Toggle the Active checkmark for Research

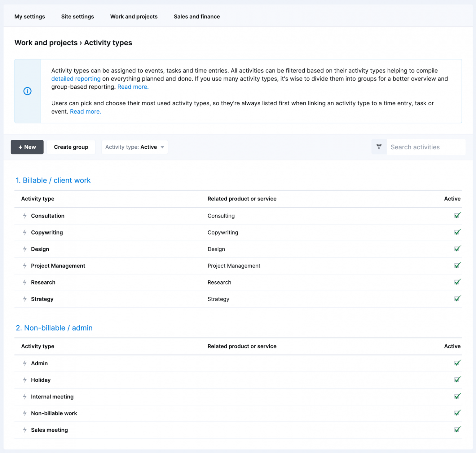pos(457,282)
